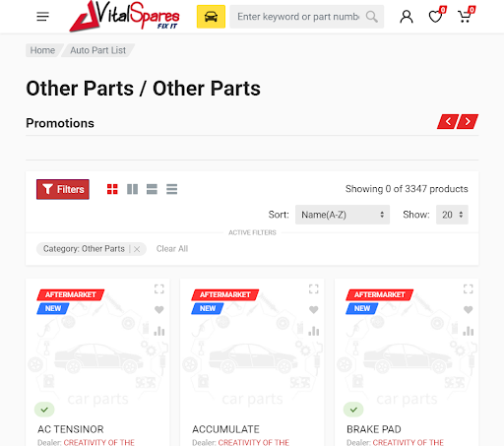Click Clear All filters link
504x446 pixels.
point(172,249)
